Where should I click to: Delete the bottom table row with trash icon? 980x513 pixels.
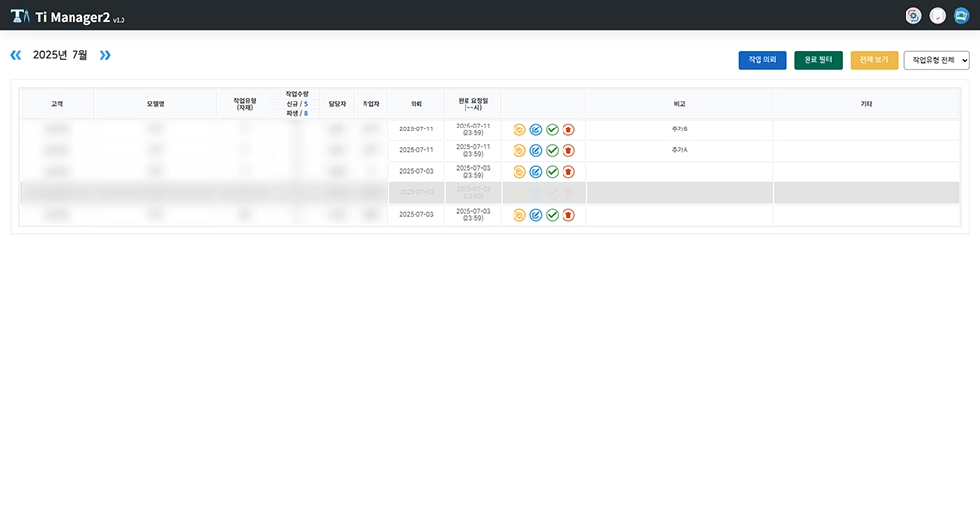pos(568,215)
